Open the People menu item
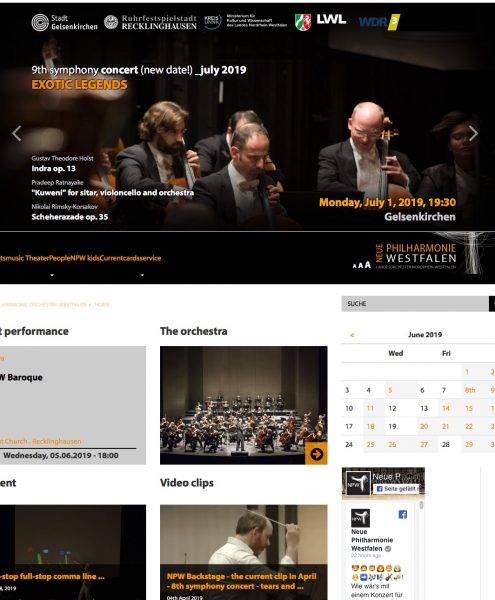Viewport: 495px width, 600px height. (60, 258)
